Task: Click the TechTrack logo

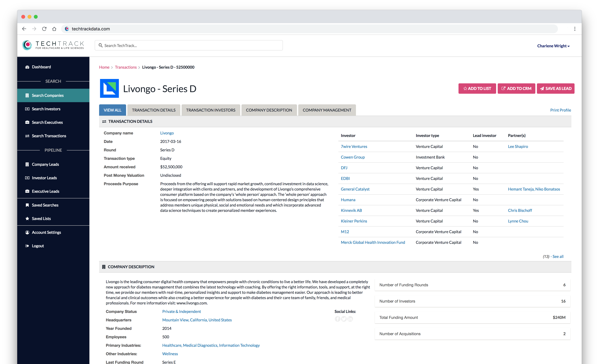Action: click(x=53, y=45)
